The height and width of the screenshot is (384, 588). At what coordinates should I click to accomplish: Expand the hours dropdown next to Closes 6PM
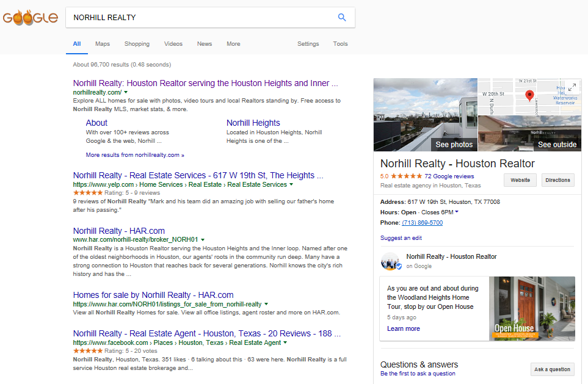point(457,212)
